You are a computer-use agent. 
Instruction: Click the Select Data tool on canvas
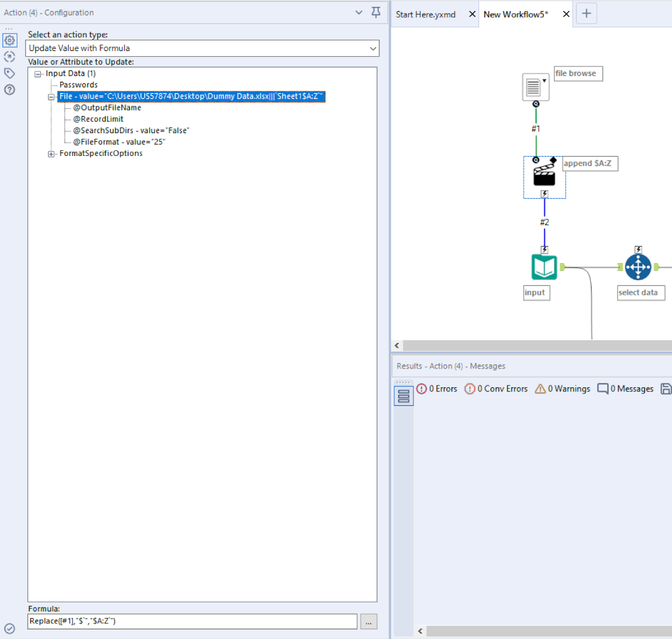pyautogui.click(x=638, y=266)
